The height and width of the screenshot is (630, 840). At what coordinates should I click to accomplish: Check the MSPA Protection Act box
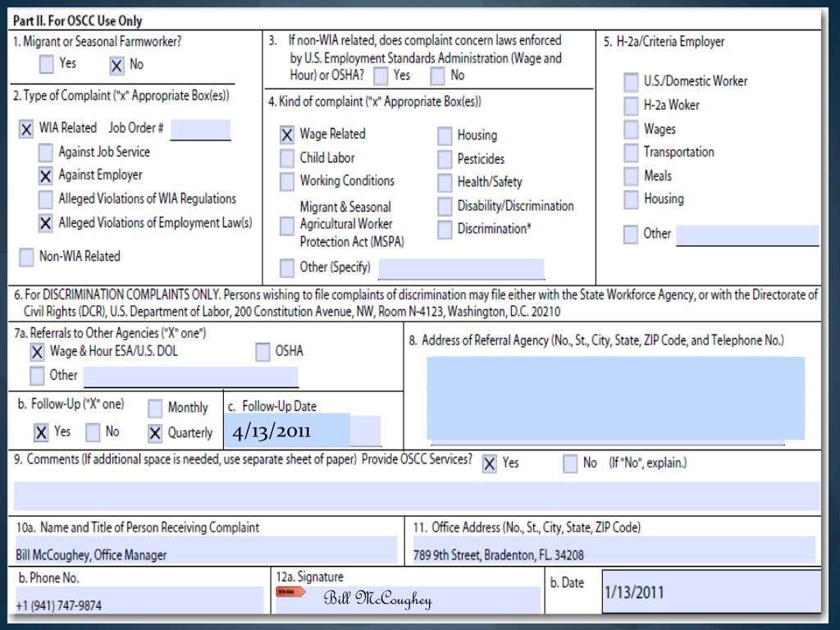(287, 226)
